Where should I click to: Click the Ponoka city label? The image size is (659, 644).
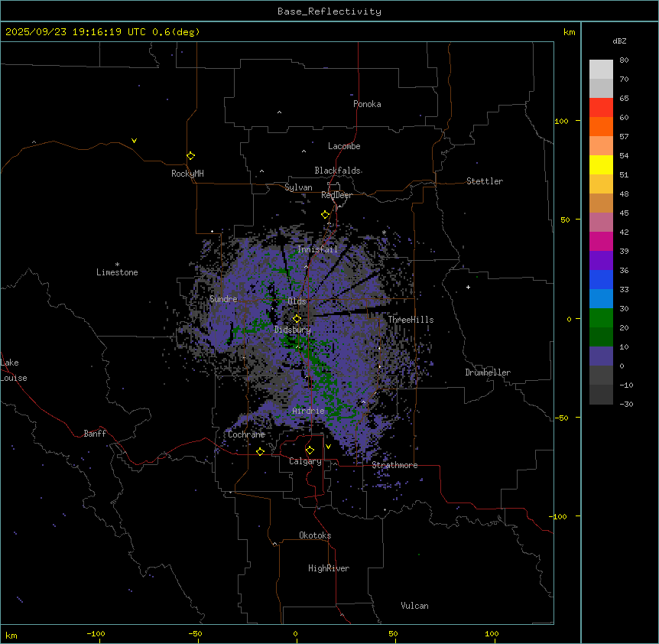click(367, 104)
